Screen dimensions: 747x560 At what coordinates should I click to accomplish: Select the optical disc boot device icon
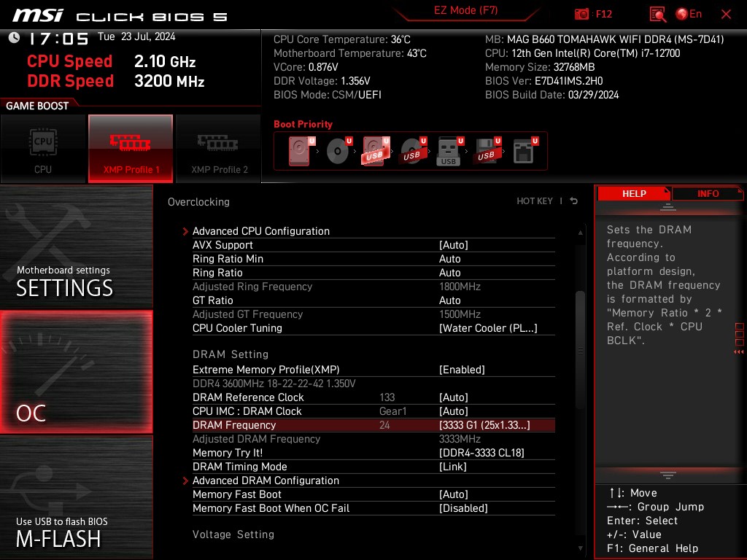pyautogui.click(x=338, y=151)
